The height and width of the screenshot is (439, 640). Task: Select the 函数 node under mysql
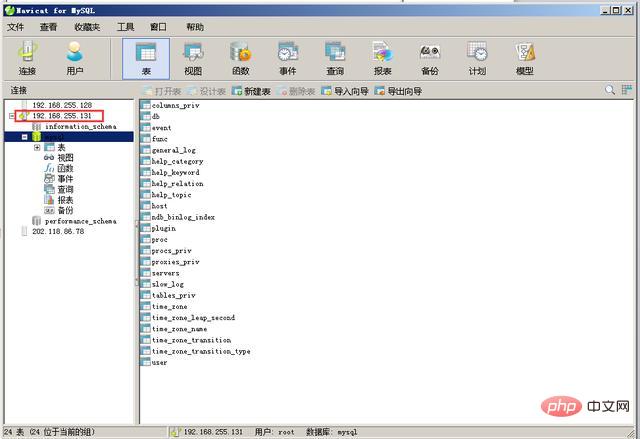65,168
